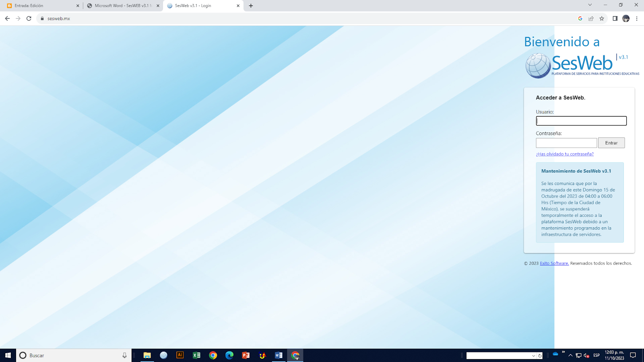The height and width of the screenshot is (362, 644).
Task: Open the taskbar clock and date
Action: [x=614, y=355]
